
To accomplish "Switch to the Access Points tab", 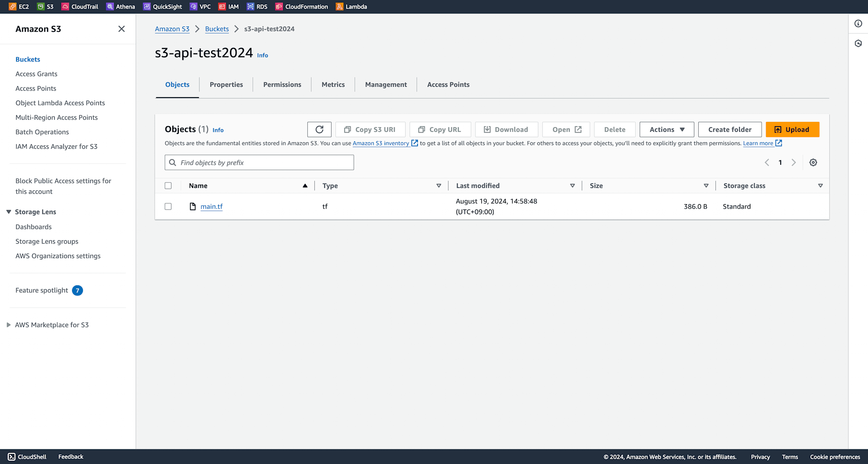I will coord(448,85).
